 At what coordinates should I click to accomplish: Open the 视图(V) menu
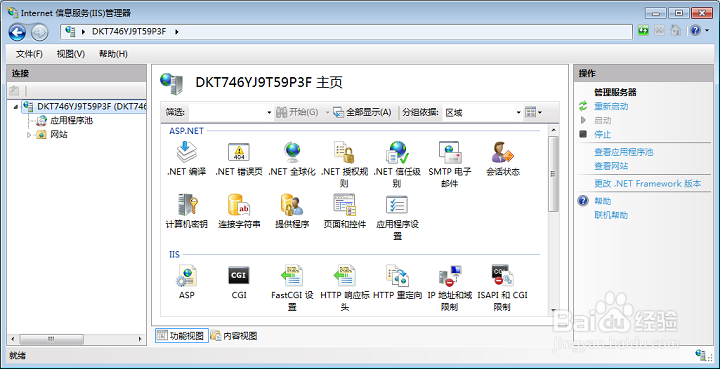coord(71,54)
